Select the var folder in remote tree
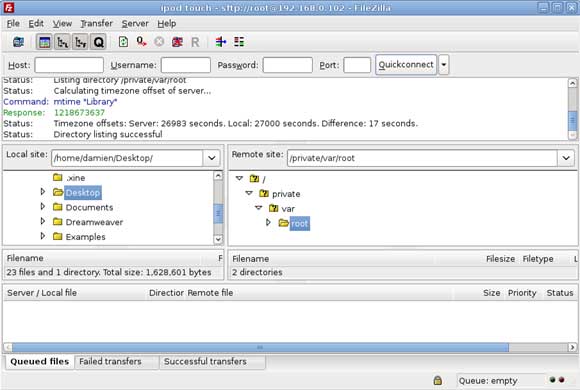The width and height of the screenshot is (580, 390). 288,209
